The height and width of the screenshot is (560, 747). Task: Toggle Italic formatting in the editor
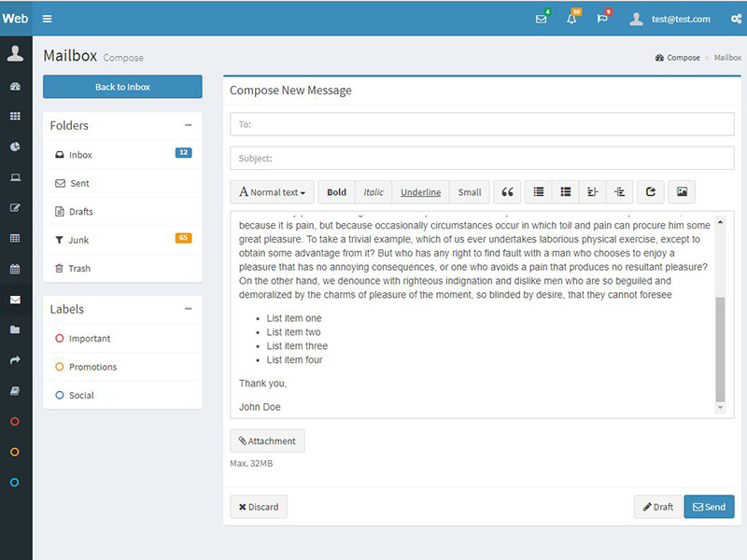click(373, 192)
